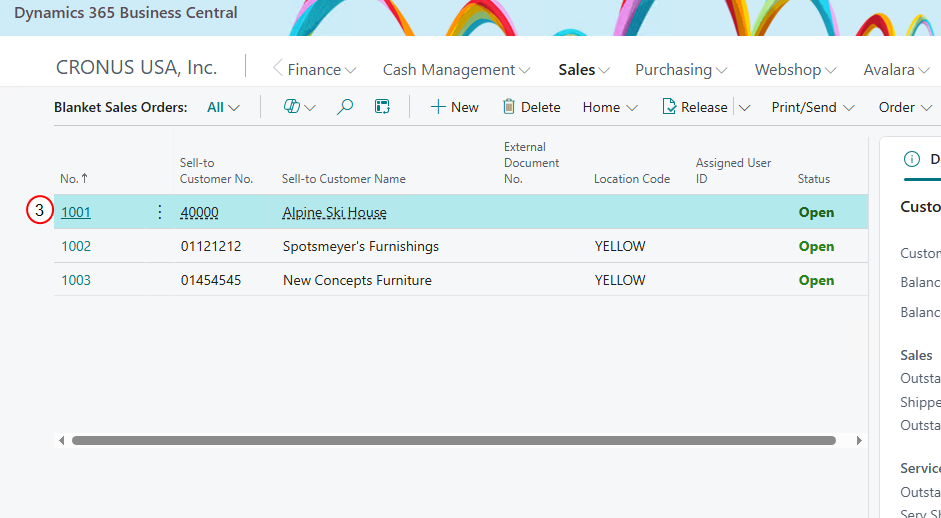This screenshot has width=941, height=518.
Task: Click the Sales heading in the FactBox
Action: click(x=916, y=355)
